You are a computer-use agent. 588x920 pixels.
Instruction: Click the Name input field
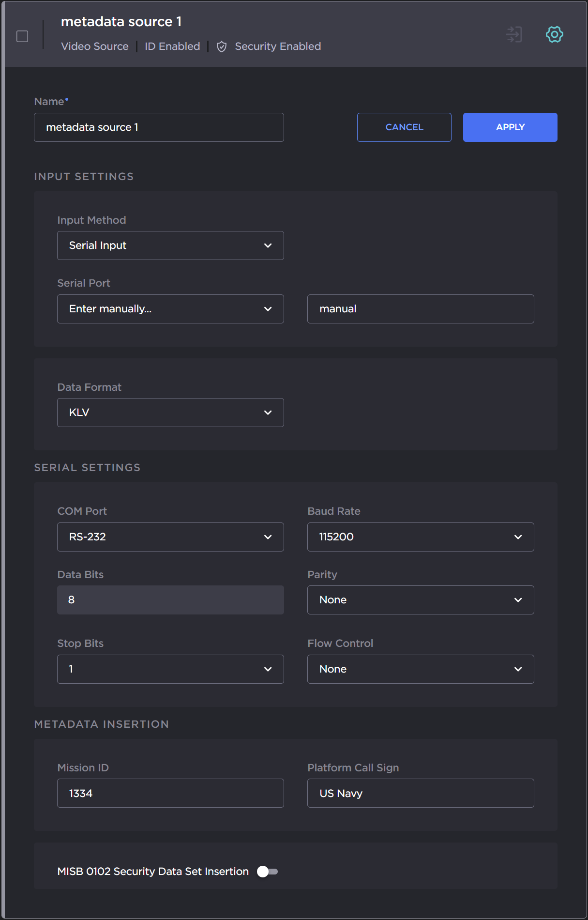pos(159,127)
